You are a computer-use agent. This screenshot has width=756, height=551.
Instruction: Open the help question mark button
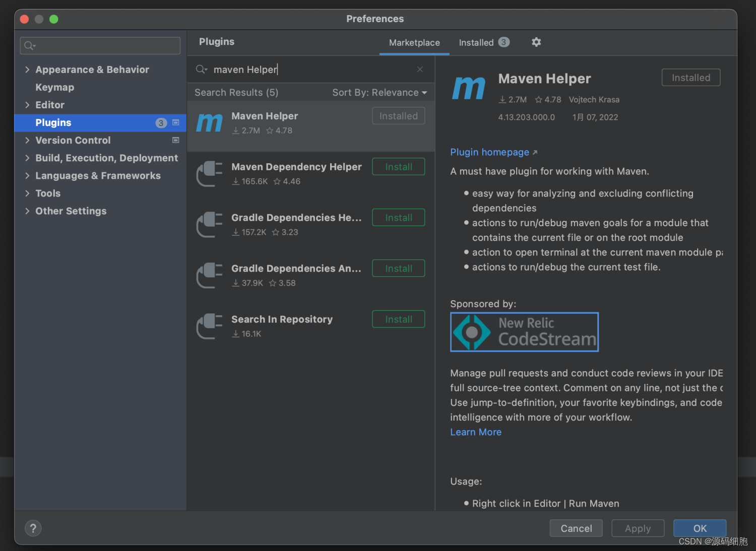click(33, 528)
